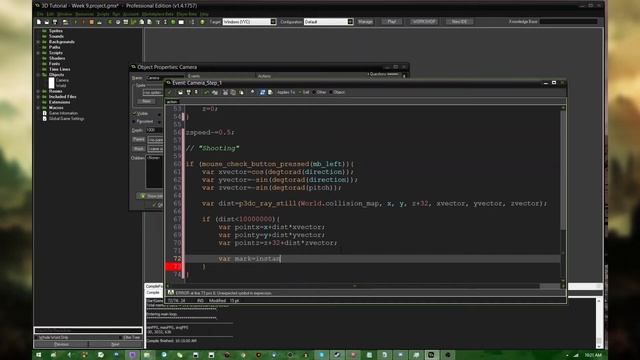Confirm code with the green checkmark icon

tap(169, 92)
